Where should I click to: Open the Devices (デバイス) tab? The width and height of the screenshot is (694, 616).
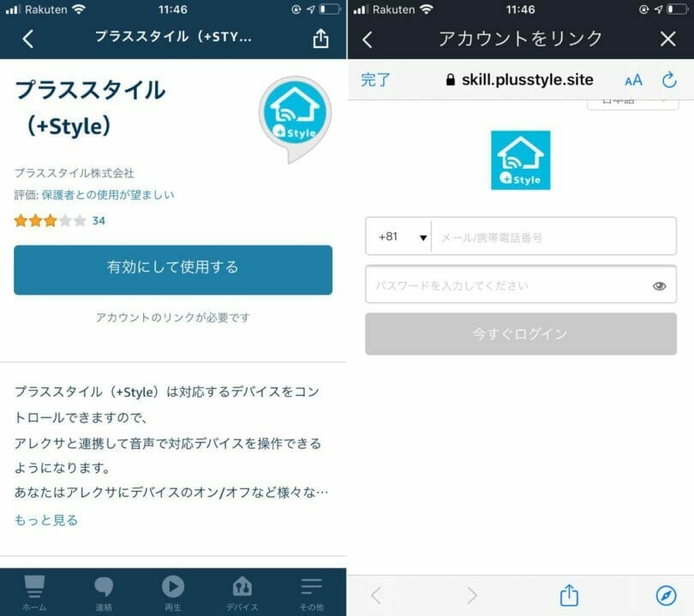click(242, 593)
